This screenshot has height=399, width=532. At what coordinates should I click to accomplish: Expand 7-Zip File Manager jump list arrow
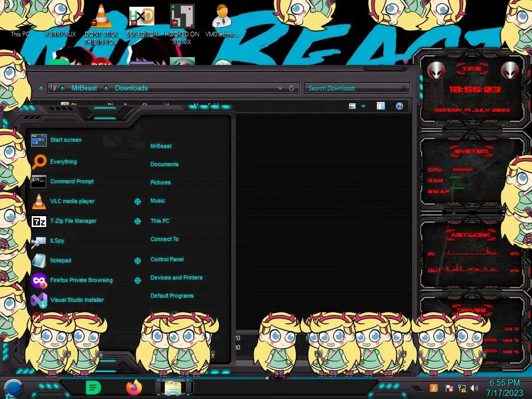pyautogui.click(x=137, y=221)
